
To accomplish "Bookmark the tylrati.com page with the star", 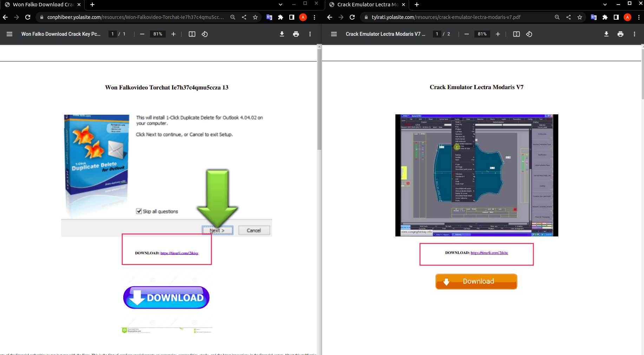I will [580, 17].
